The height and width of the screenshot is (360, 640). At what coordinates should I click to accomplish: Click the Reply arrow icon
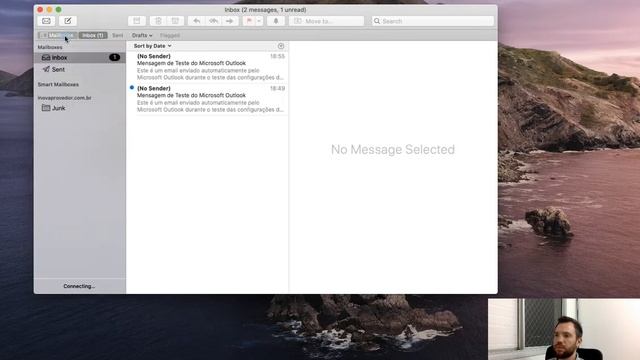click(197, 21)
